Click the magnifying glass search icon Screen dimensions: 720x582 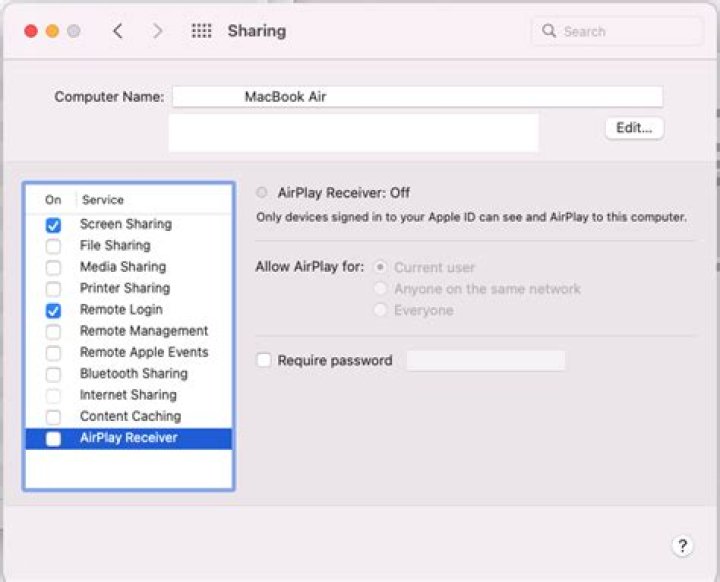[x=548, y=31]
